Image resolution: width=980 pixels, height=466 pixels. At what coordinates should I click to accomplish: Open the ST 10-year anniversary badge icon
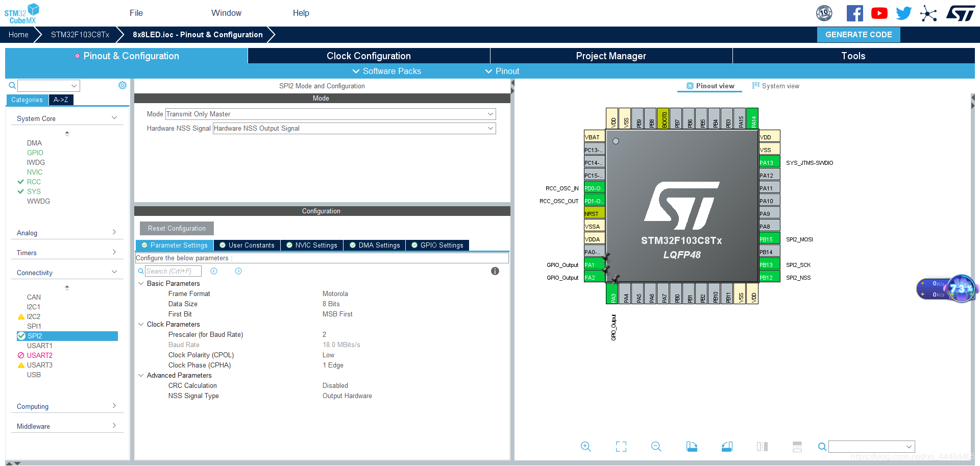pyautogui.click(x=824, y=13)
